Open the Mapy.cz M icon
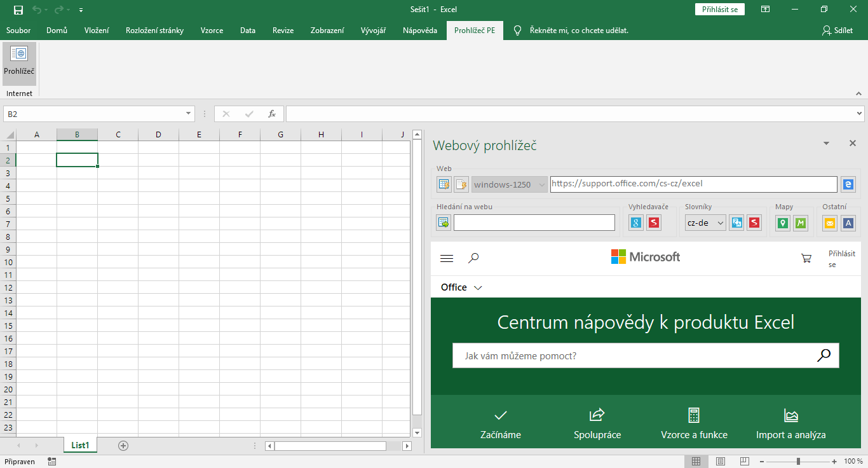Viewport: 868px width, 468px height. 800,223
